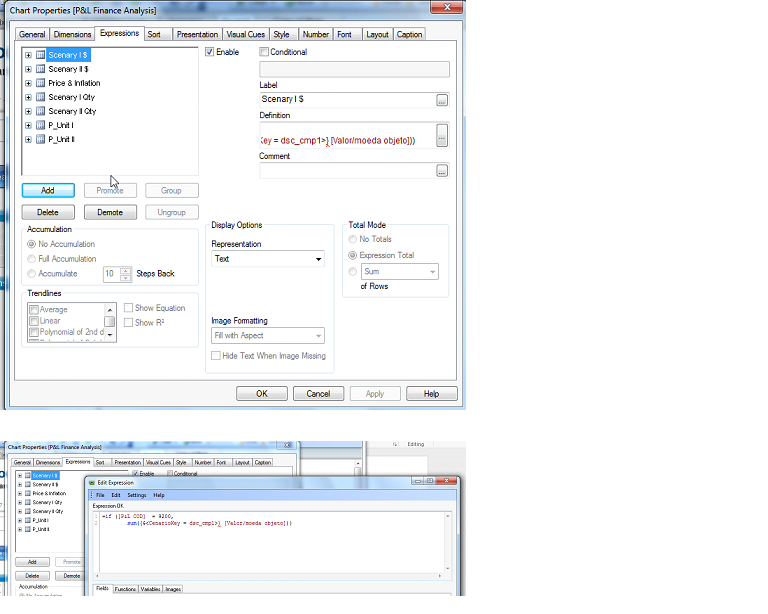Switch to the General tab
Image resolution: width=768 pixels, height=614 pixels.
tap(32, 34)
